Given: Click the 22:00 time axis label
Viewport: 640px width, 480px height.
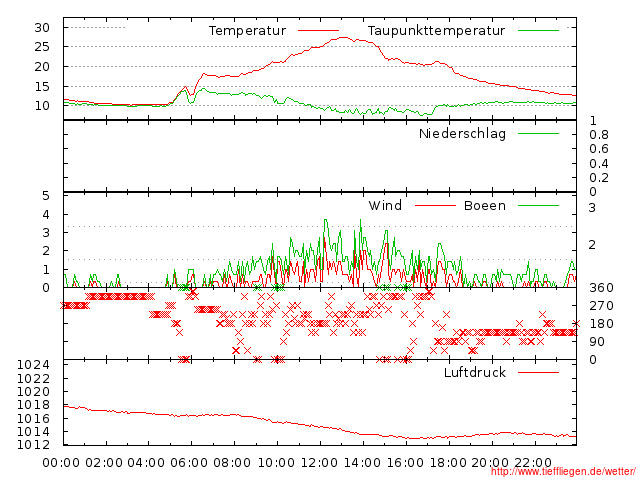Looking at the screenshot, I should [x=533, y=463].
